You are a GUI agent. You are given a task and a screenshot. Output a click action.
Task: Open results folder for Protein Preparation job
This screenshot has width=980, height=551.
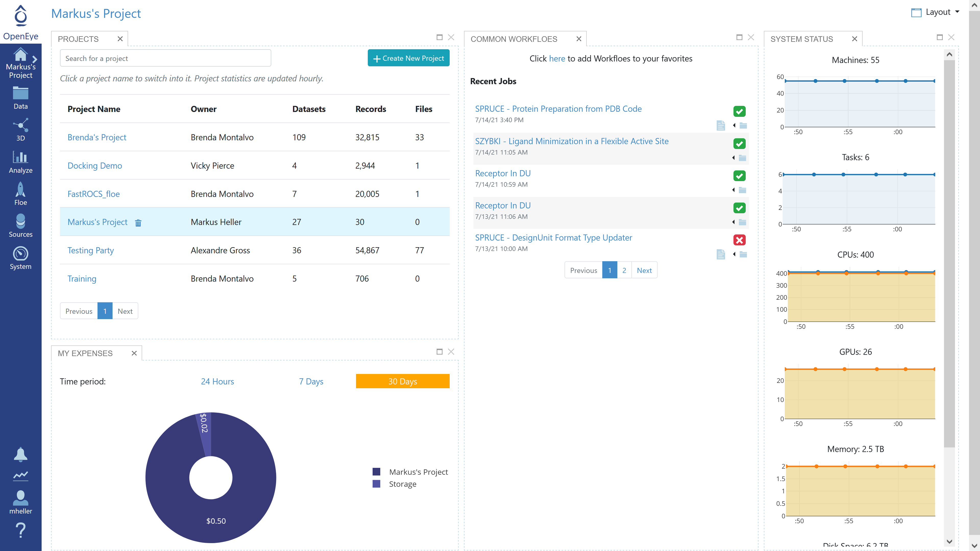tap(743, 126)
